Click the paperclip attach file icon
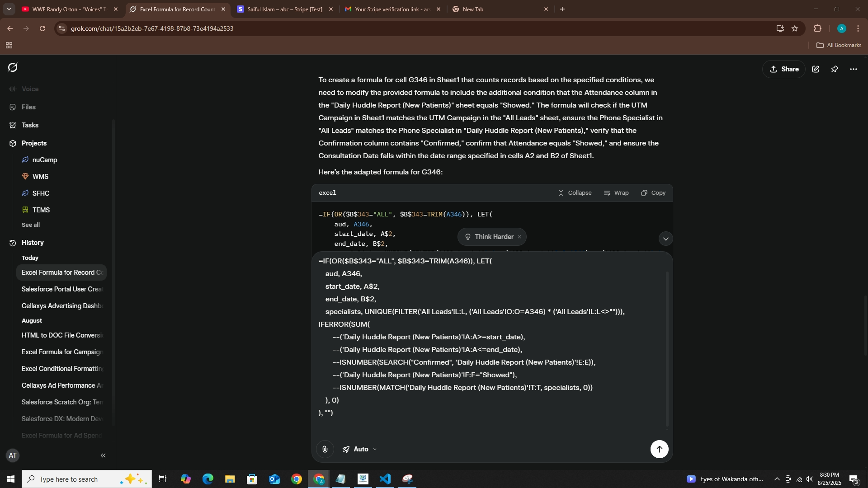Viewport: 868px width, 488px height. click(325, 449)
